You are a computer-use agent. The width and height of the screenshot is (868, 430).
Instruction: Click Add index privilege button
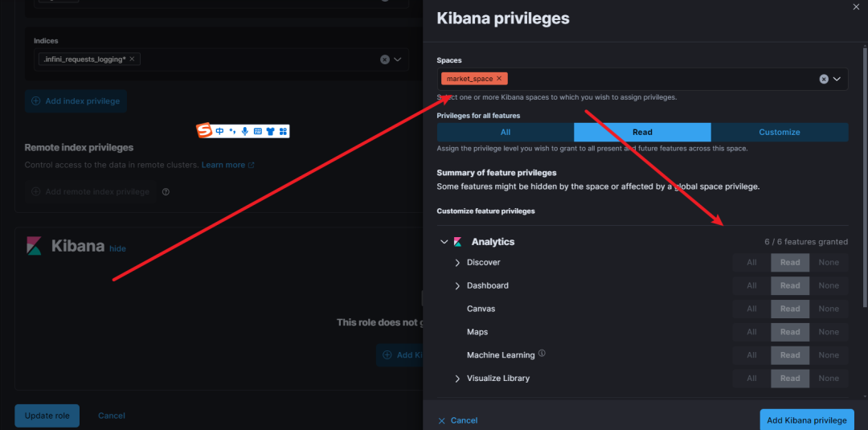coord(76,101)
